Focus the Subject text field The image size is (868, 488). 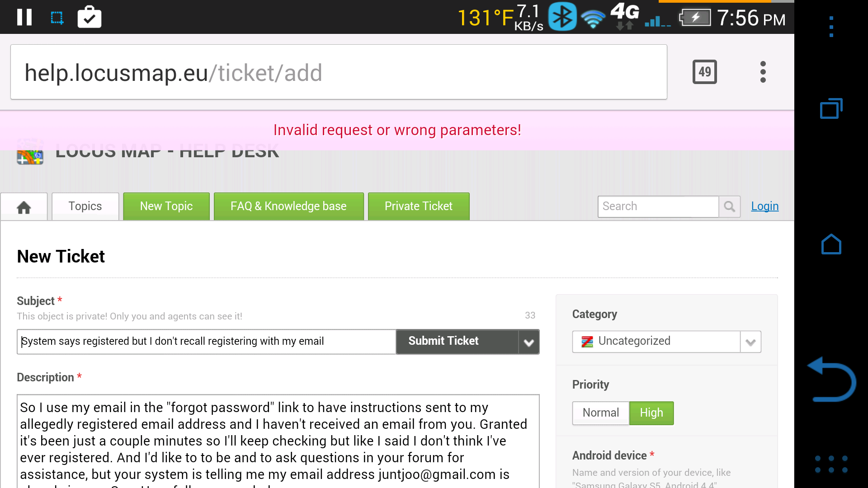point(207,342)
